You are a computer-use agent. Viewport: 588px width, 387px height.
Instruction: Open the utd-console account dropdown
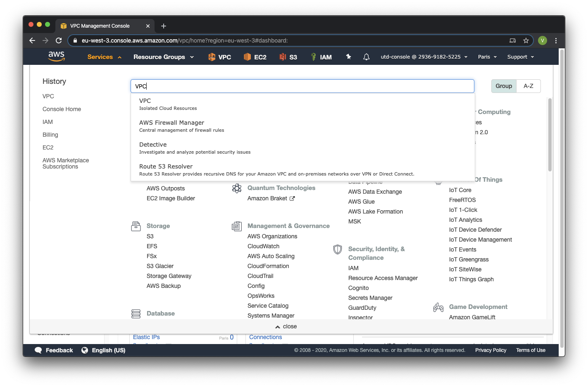tap(424, 57)
